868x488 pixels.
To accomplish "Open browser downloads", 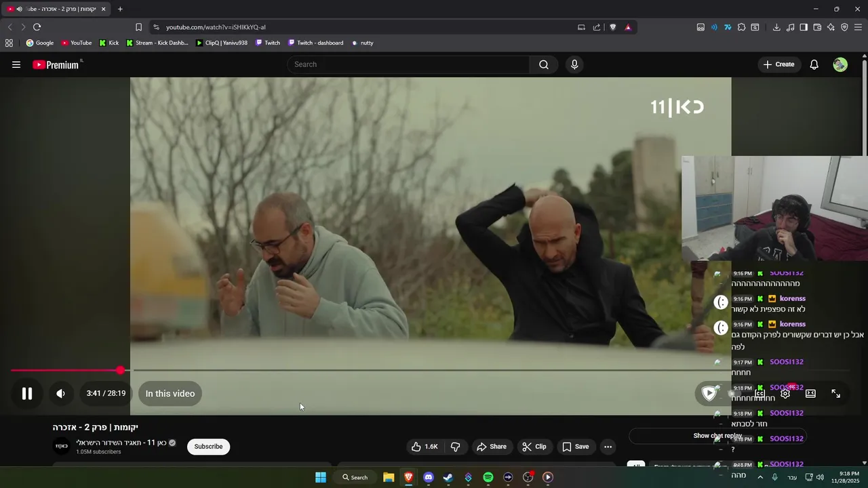I will pyautogui.click(x=776, y=27).
